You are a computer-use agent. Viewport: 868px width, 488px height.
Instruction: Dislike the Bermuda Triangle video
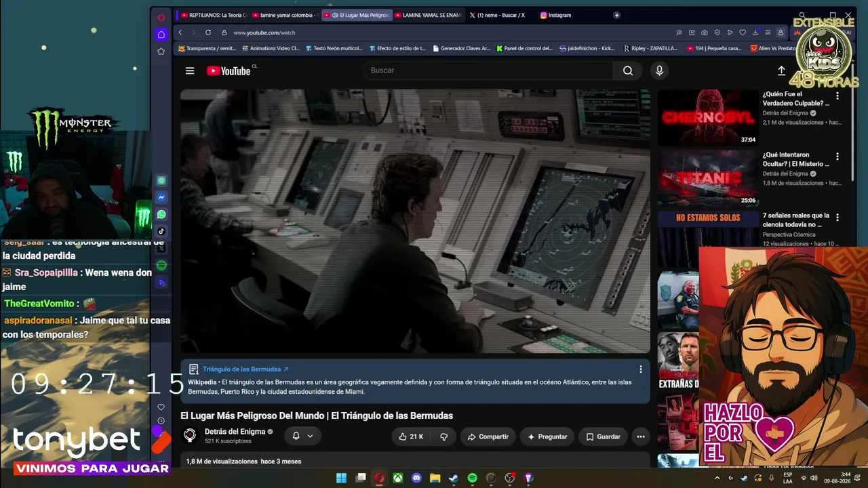tap(444, 436)
